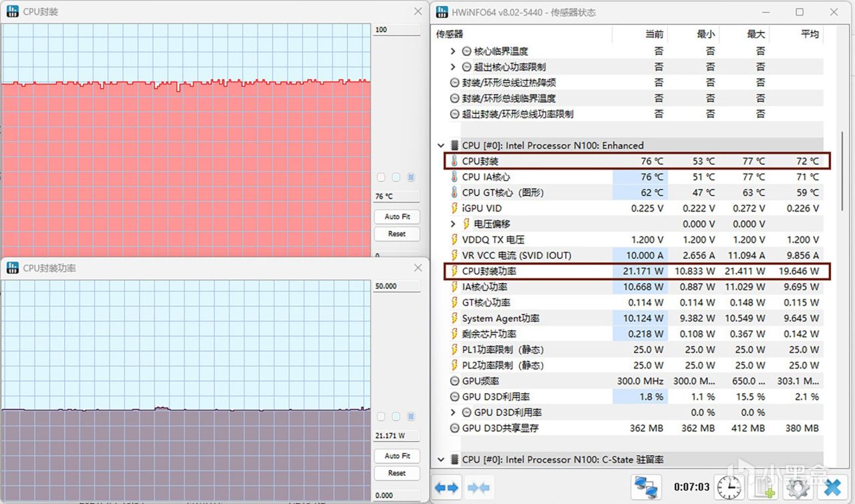Click the lightning icon beside PL2功率限制
This screenshot has height=504, width=855.
click(x=454, y=365)
